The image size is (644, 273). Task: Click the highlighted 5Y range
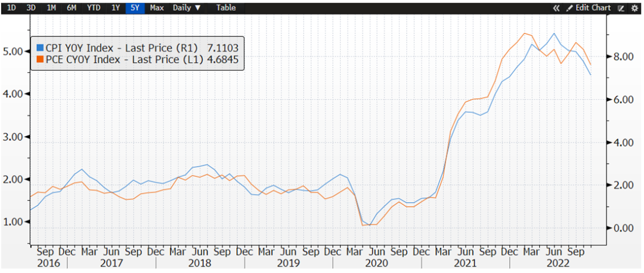tap(134, 8)
